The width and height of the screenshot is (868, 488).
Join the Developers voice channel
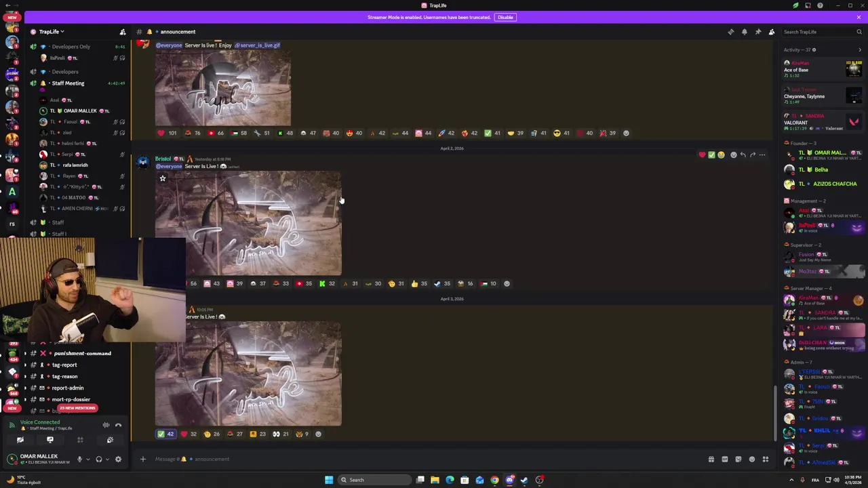[78, 72]
